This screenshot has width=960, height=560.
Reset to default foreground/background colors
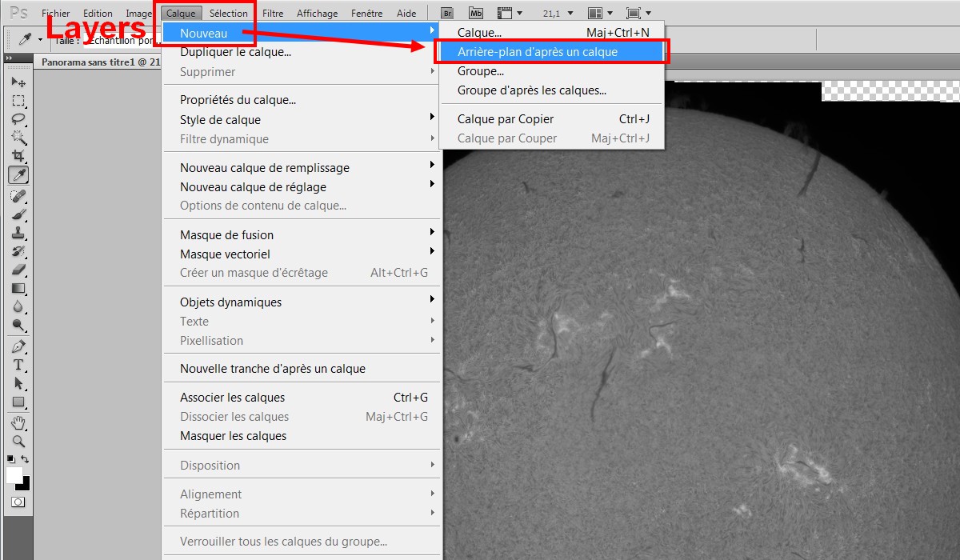(x=10, y=459)
